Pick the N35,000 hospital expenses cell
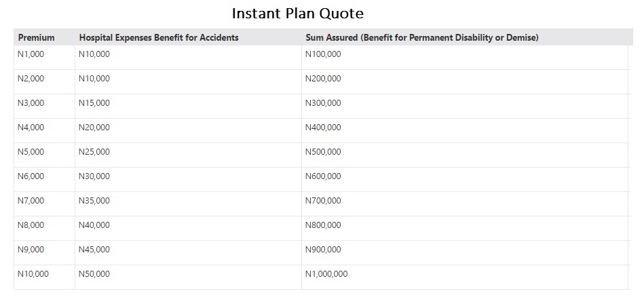The image size is (644, 306). tap(94, 201)
